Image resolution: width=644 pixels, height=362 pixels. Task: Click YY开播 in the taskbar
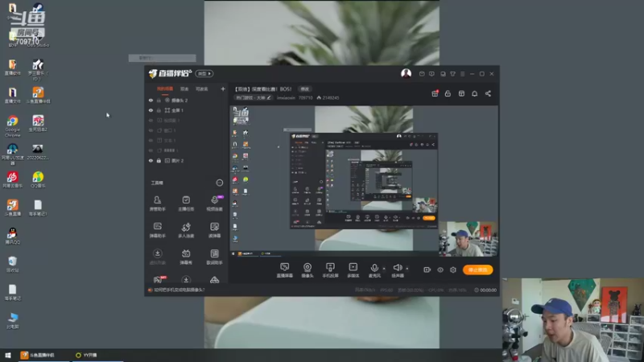(x=97, y=355)
